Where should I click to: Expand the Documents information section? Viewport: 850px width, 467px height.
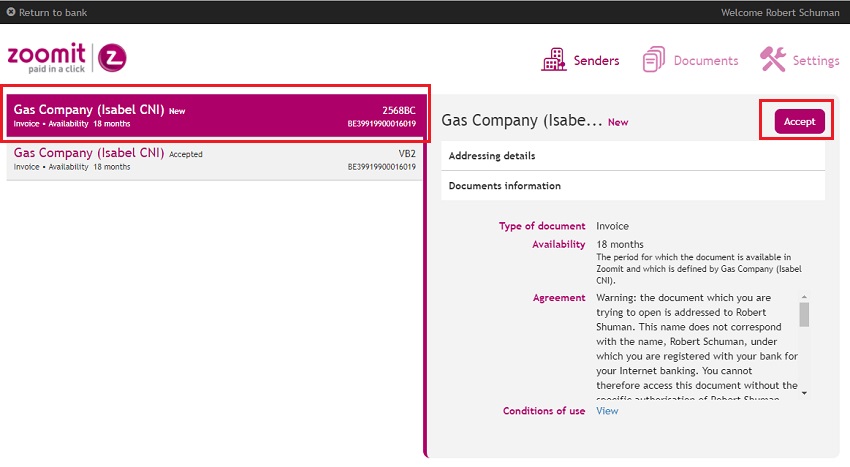(633, 185)
